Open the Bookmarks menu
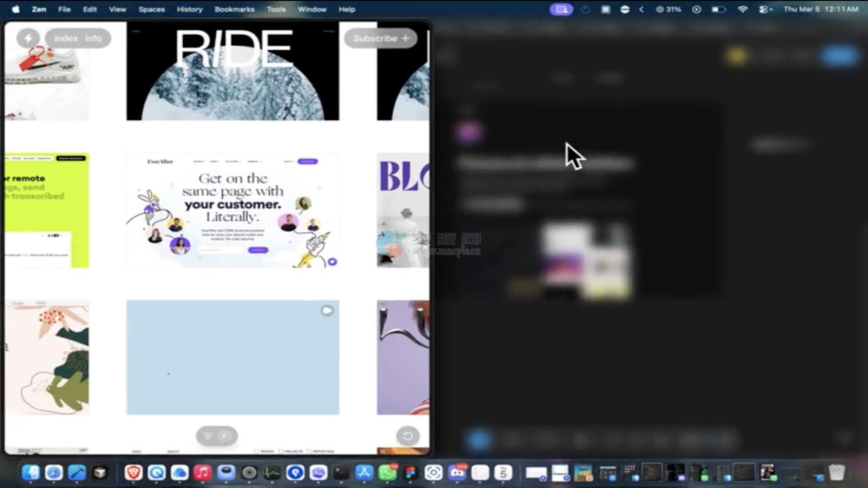Image resolution: width=868 pixels, height=488 pixels. pyautogui.click(x=234, y=9)
